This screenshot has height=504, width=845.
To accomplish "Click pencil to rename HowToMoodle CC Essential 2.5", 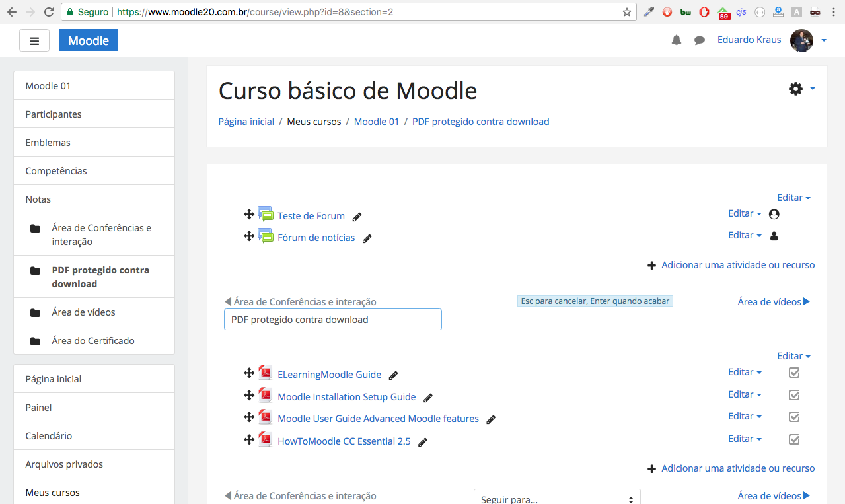I will coord(423,442).
